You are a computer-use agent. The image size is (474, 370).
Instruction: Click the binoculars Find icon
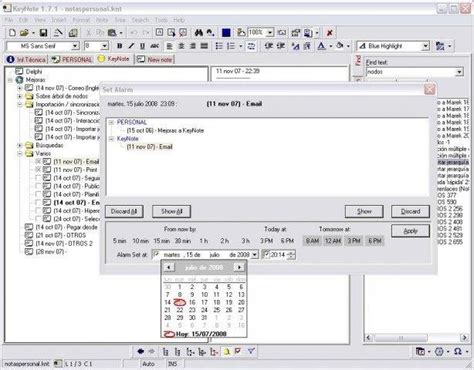199,33
